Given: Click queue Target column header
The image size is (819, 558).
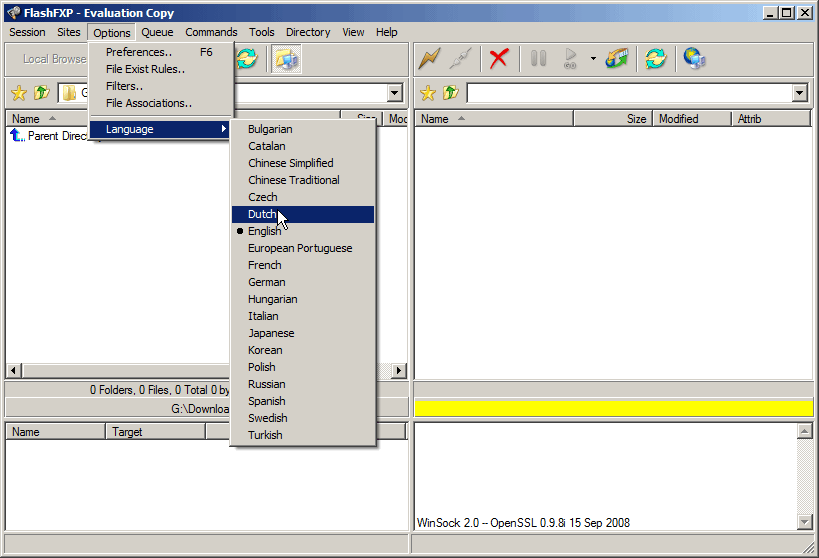Looking at the screenshot, I should 156,432.
